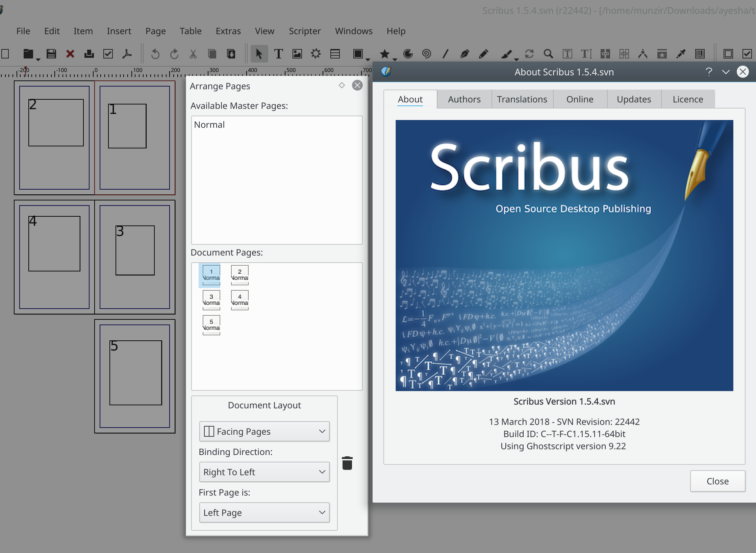Image resolution: width=756 pixels, height=553 pixels.
Task: Select the Text Frame tool
Action: pyautogui.click(x=278, y=54)
